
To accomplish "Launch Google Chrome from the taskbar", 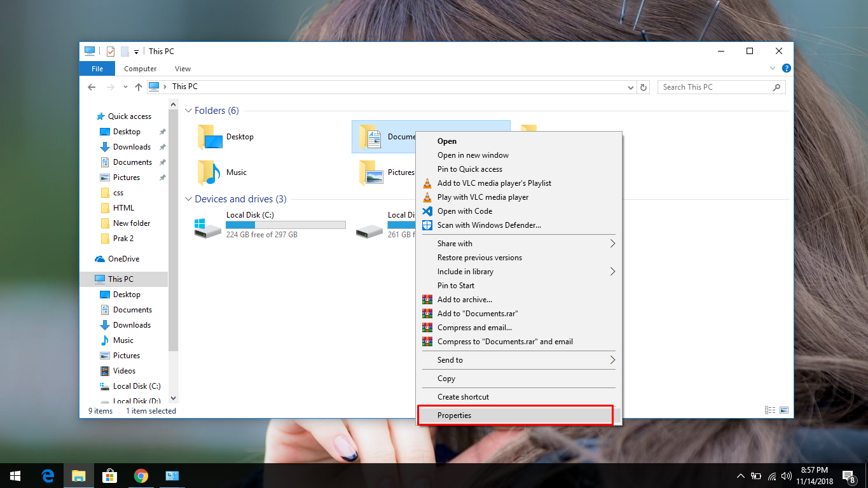I will (141, 475).
